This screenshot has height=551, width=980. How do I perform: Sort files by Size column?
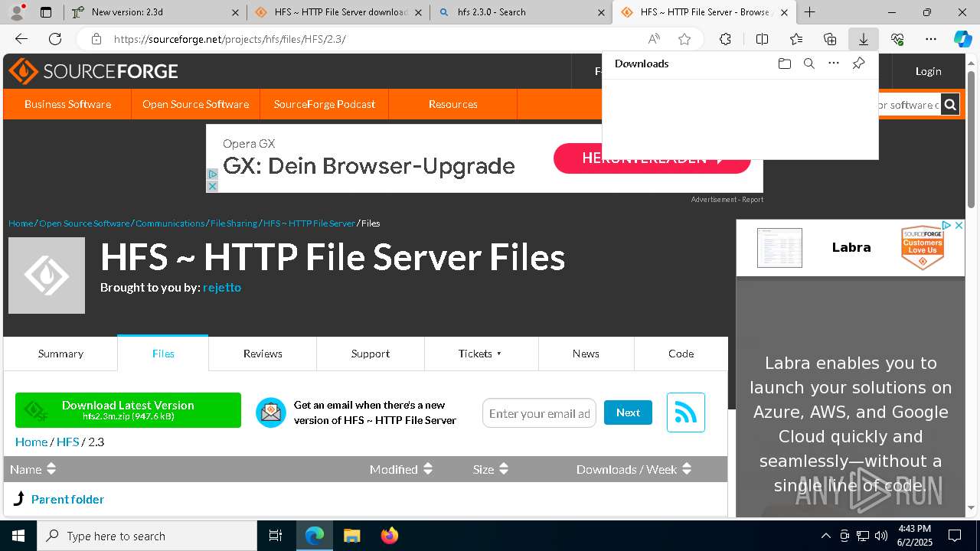tap(491, 469)
